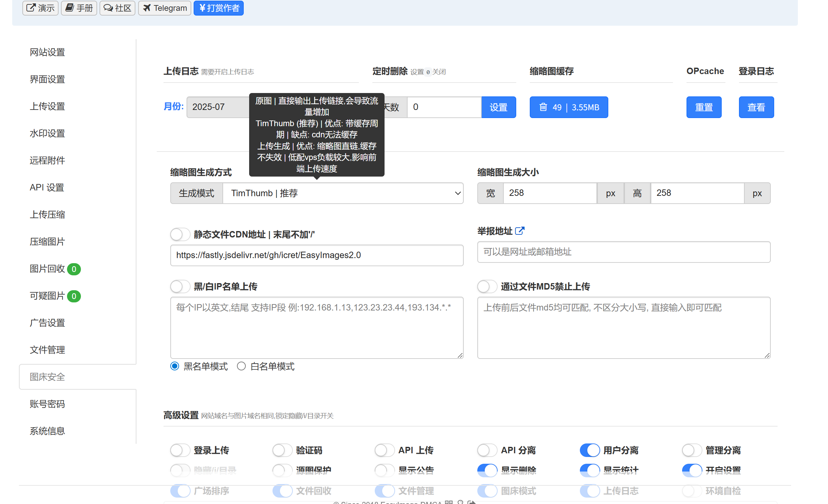Open the 手册 manual

[x=79, y=8]
